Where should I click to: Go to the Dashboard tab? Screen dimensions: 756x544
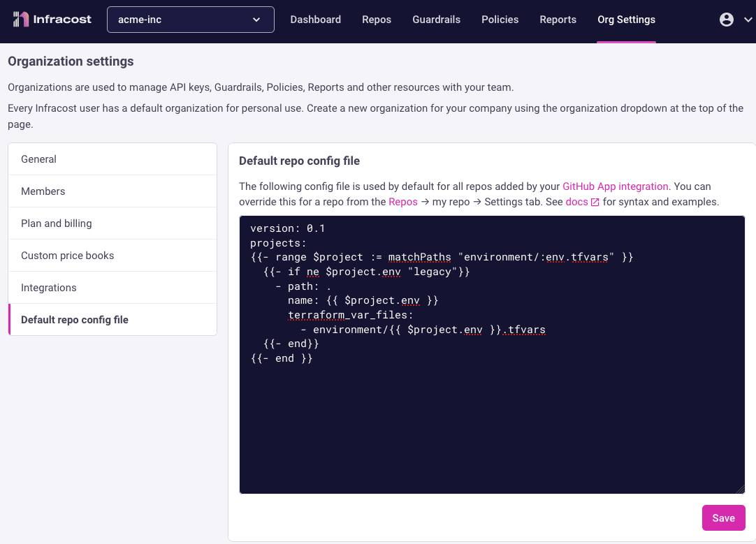pyautogui.click(x=315, y=20)
